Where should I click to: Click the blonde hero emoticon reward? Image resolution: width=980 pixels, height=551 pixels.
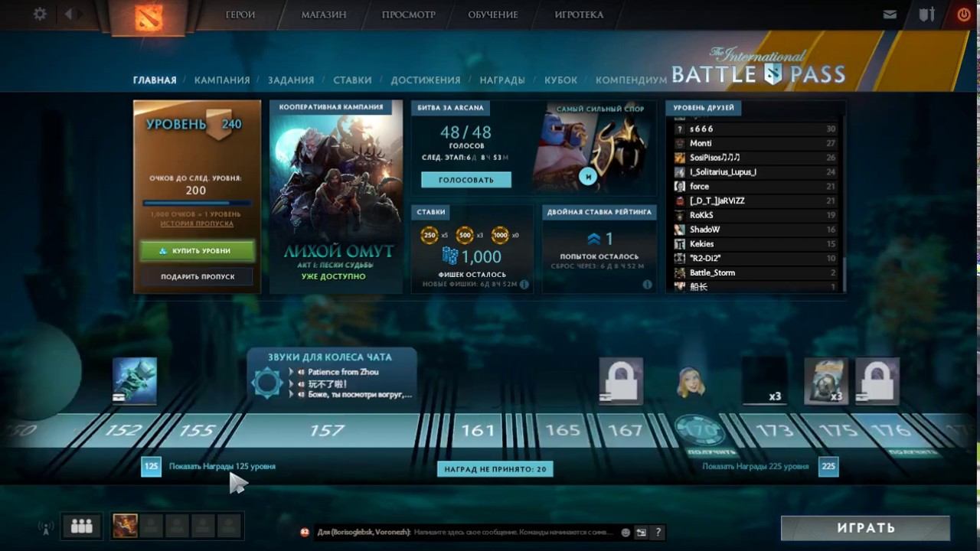point(691,382)
